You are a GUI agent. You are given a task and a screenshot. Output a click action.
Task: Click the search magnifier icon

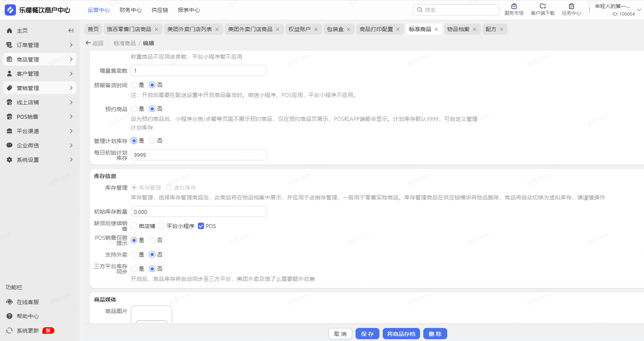[x=420, y=10]
